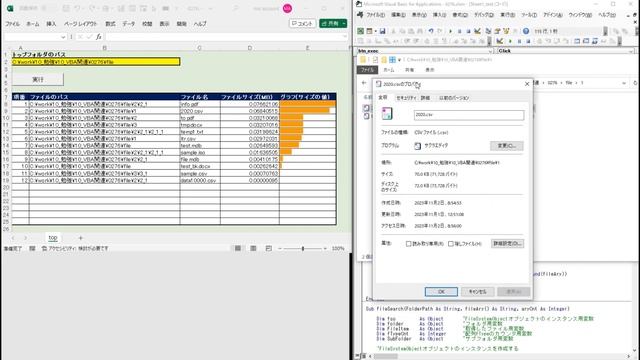Open Project Explorer icon in VBA toolbar
The image size is (640, 360).
coord(488,31)
